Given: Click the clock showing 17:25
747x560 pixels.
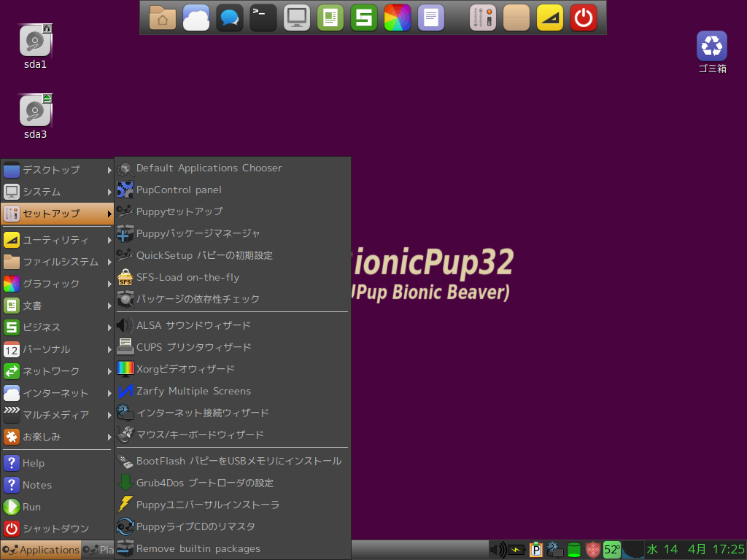Looking at the screenshot, I should coord(728,549).
